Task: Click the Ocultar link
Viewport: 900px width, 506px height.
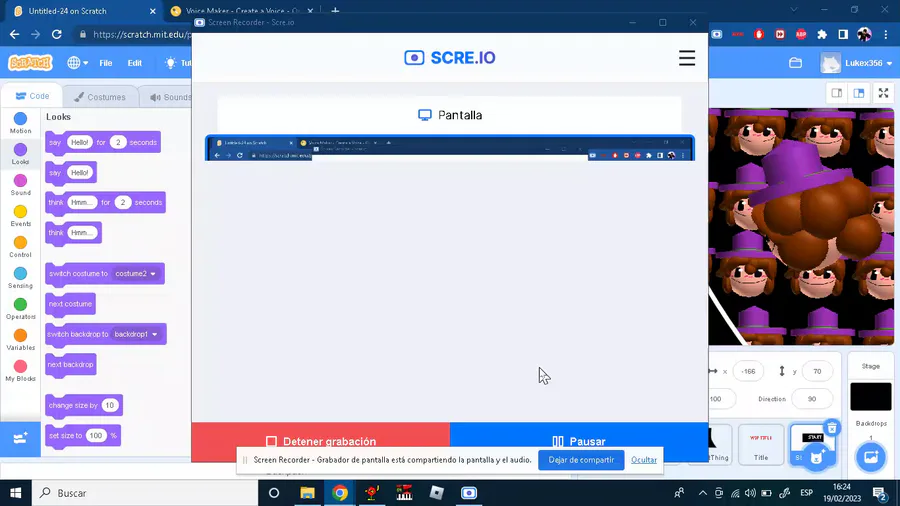Action: tap(644, 460)
